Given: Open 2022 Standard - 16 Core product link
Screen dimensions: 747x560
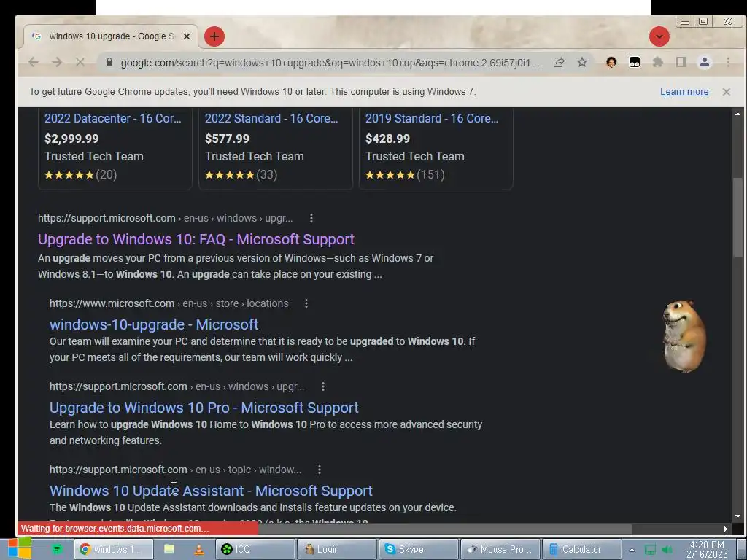Looking at the screenshot, I should (x=271, y=119).
